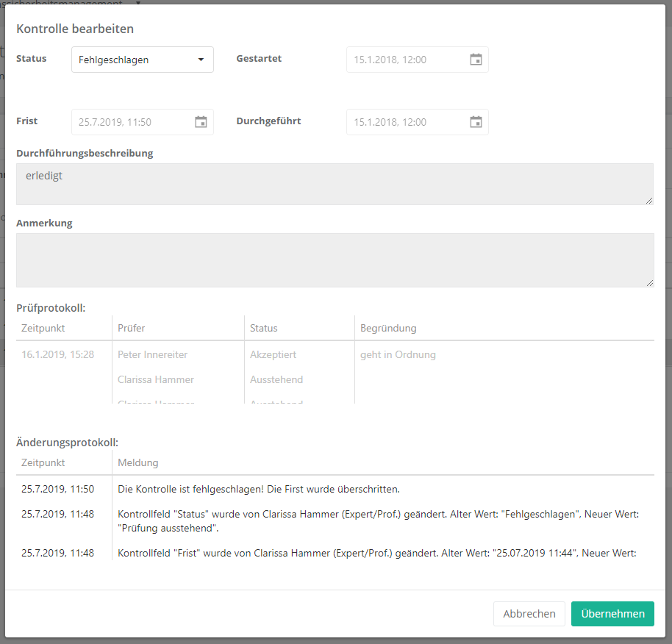Expand the Status dropdown showing Fehlgeschlagen
672x644 pixels.
pyautogui.click(x=132, y=60)
